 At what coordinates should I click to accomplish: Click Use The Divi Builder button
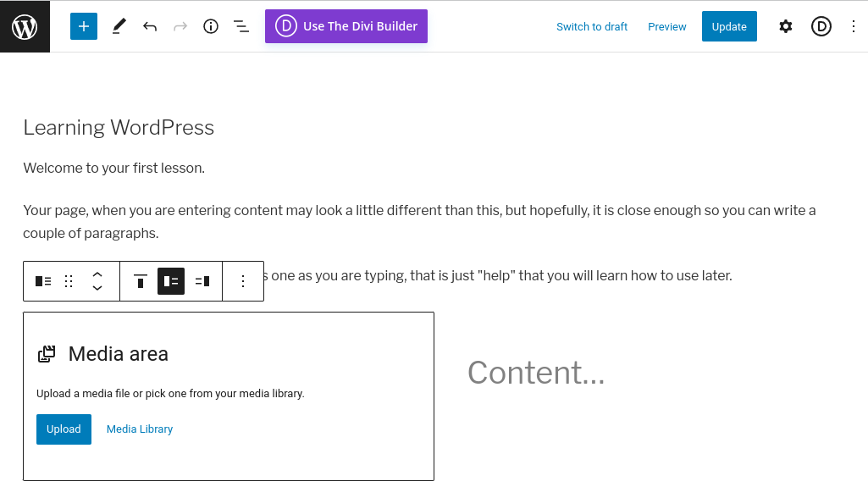click(x=346, y=26)
